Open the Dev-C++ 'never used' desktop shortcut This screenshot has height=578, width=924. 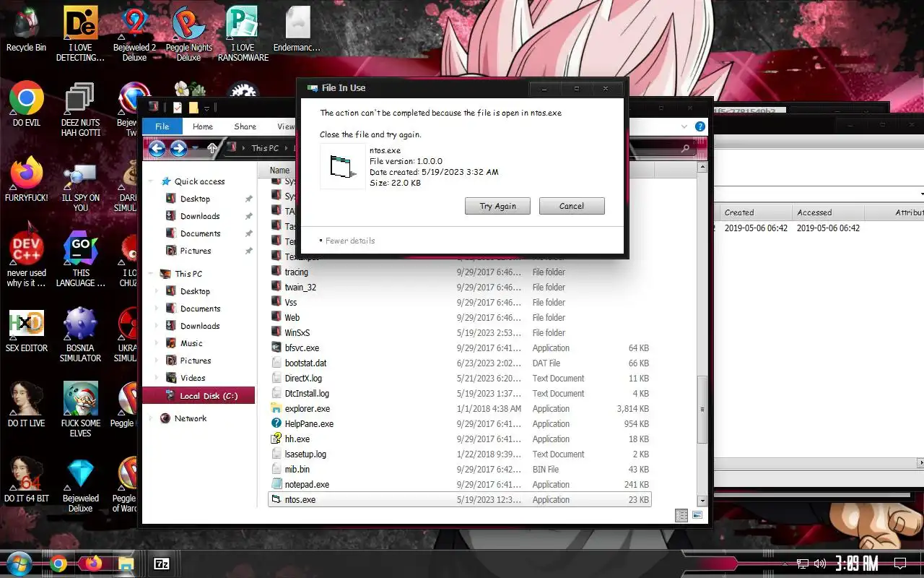click(x=27, y=259)
